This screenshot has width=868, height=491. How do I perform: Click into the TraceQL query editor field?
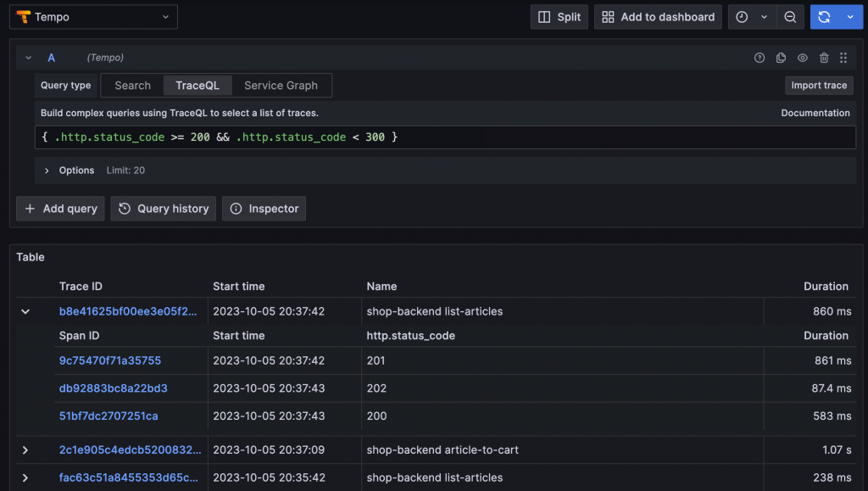point(509,137)
